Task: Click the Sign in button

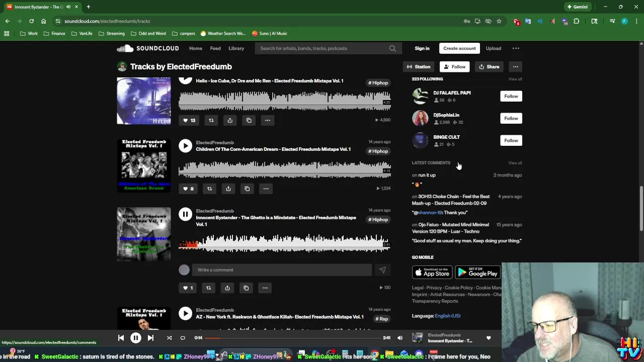Action: (422, 48)
